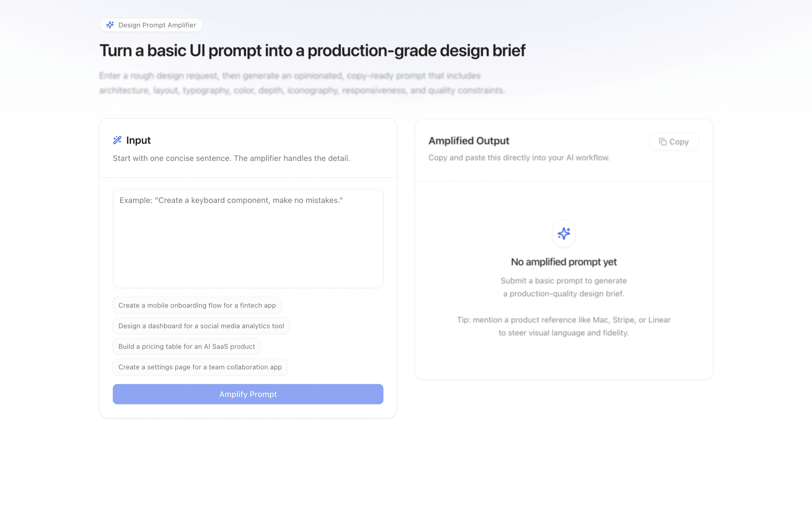
Task: Click the Submit a basic prompt description text
Action: point(563,287)
